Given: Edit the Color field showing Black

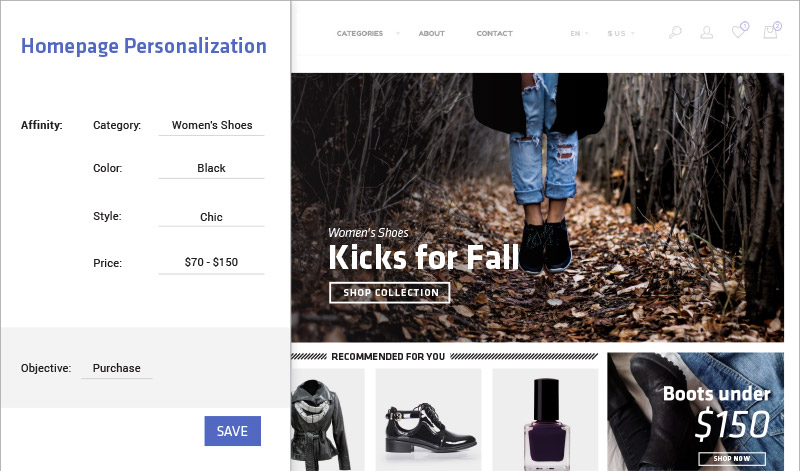Looking at the screenshot, I should coord(211,168).
